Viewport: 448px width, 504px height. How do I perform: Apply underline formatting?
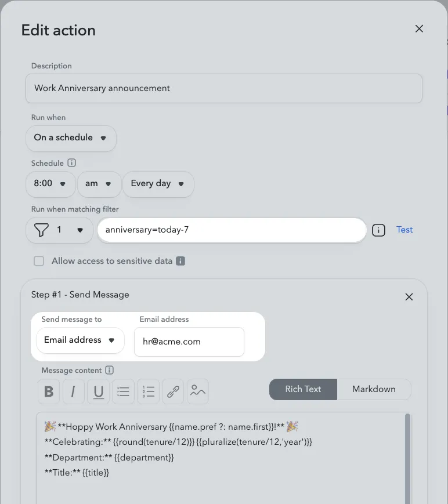tap(99, 391)
